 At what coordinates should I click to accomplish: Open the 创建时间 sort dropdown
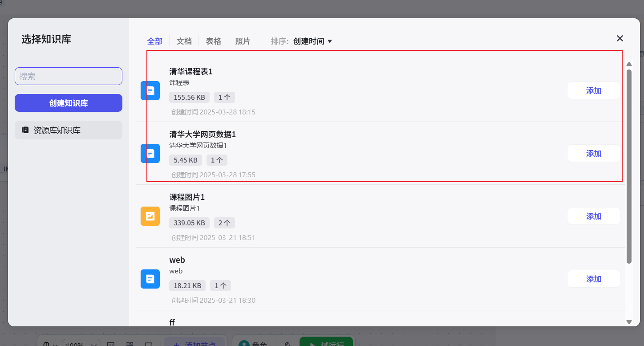pos(313,41)
